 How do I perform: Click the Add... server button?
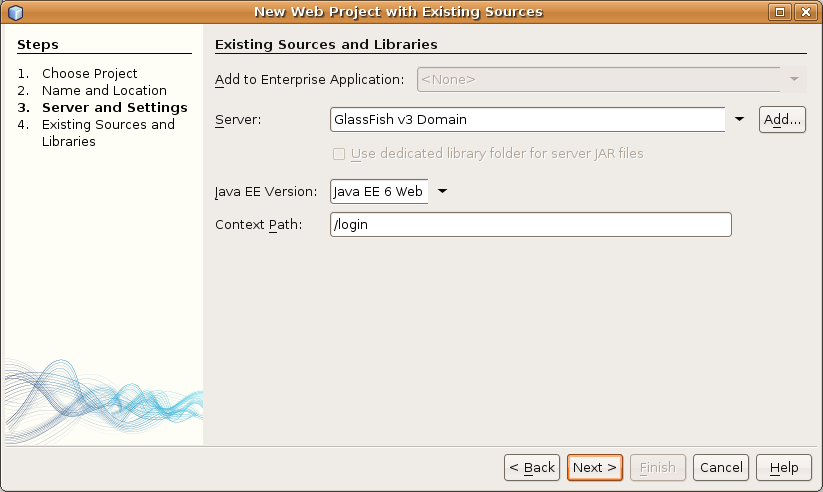782,120
